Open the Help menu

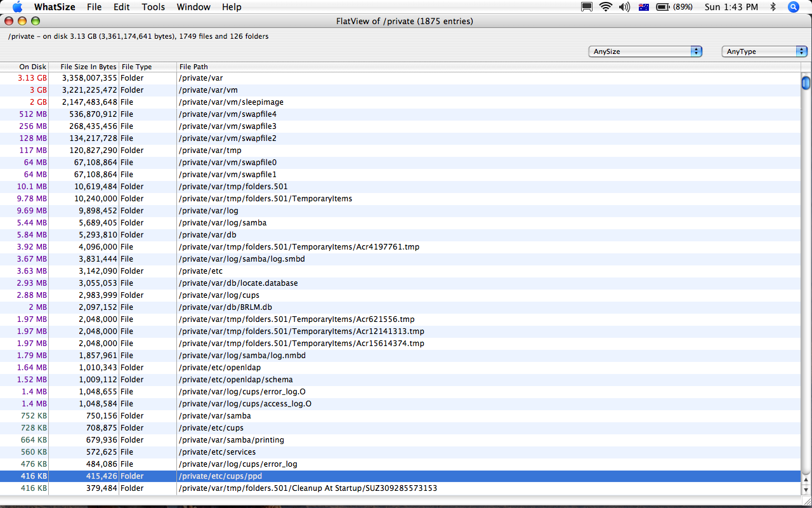click(232, 7)
